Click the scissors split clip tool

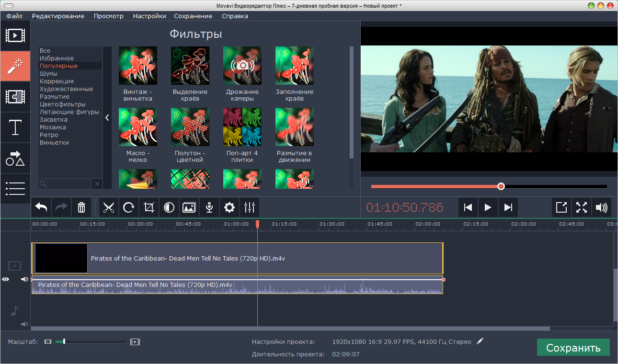tap(109, 207)
